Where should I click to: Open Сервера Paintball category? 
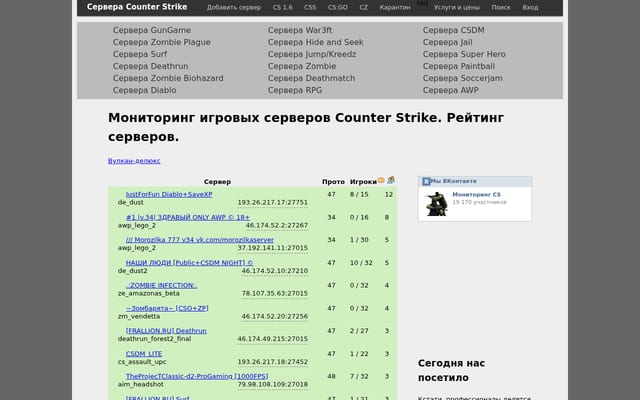459,66
